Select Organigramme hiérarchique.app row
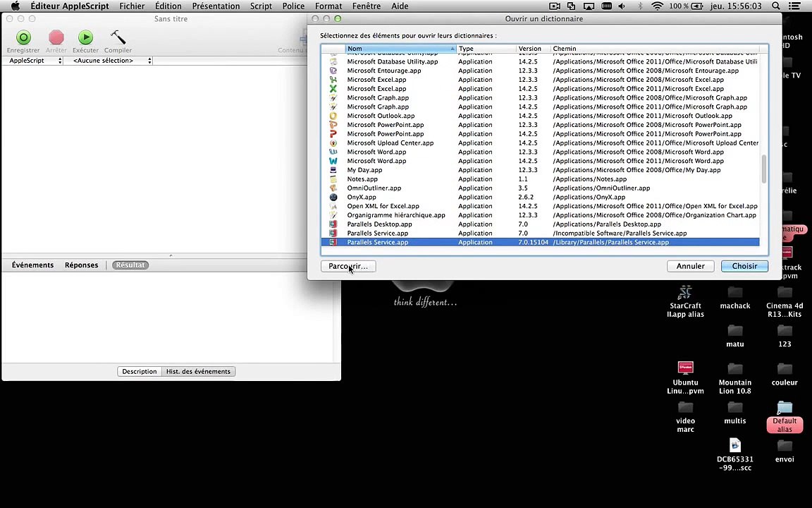 tap(540, 215)
